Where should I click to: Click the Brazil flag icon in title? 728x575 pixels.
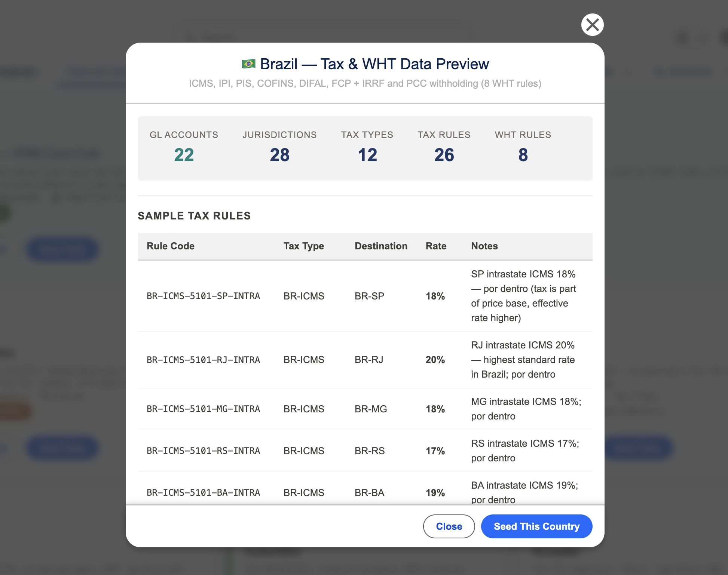(x=248, y=64)
